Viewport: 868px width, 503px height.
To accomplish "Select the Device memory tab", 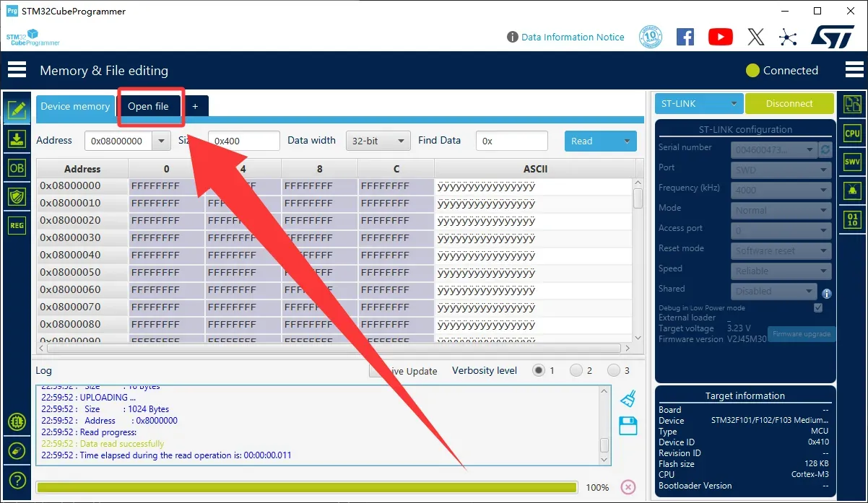I will [75, 106].
